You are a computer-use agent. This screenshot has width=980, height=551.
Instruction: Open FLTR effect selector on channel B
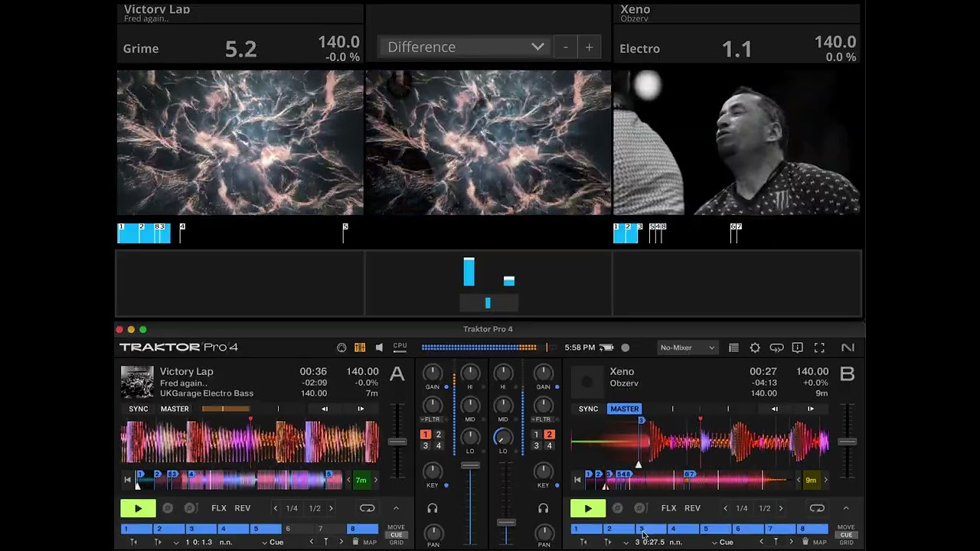(x=542, y=419)
